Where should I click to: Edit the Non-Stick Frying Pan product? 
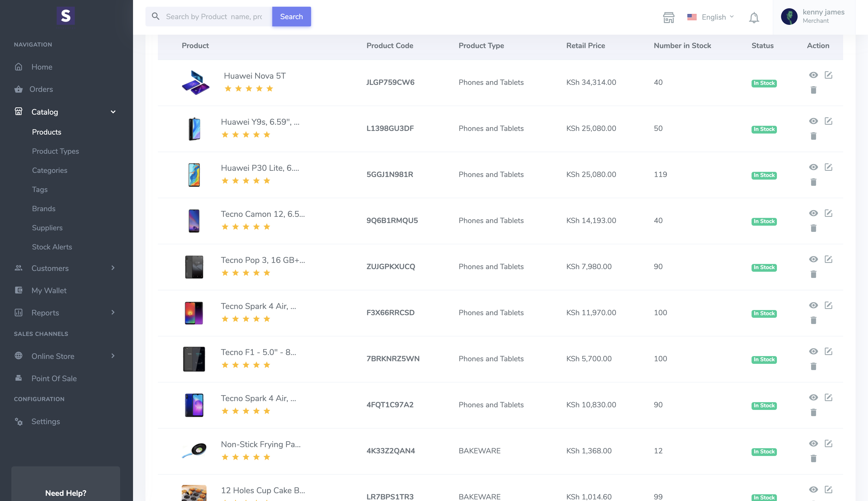828,444
